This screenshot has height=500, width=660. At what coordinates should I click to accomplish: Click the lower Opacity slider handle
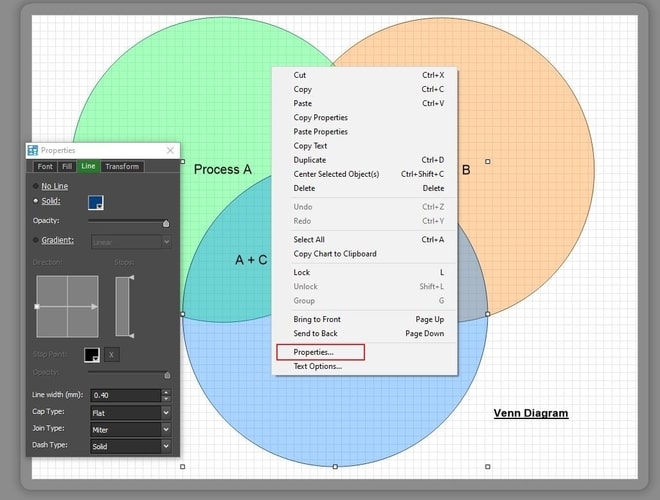click(x=167, y=375)
